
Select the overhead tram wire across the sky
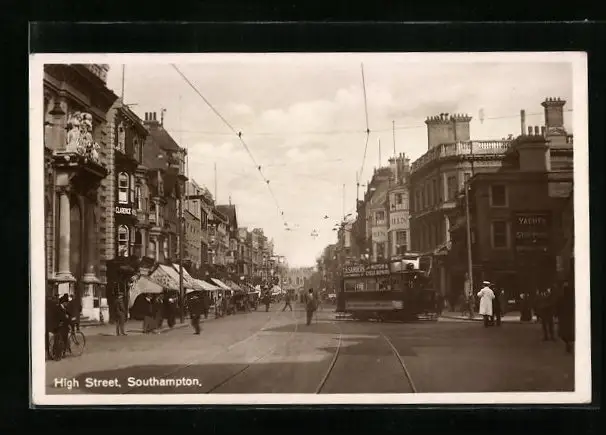point(232,130)
